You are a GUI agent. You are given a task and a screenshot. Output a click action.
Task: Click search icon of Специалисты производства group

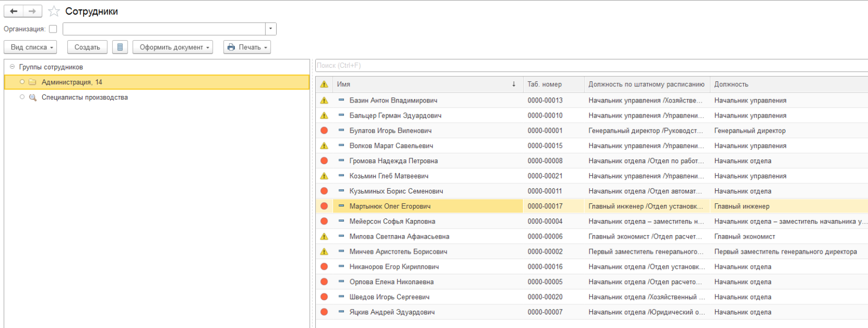[33, 98]
